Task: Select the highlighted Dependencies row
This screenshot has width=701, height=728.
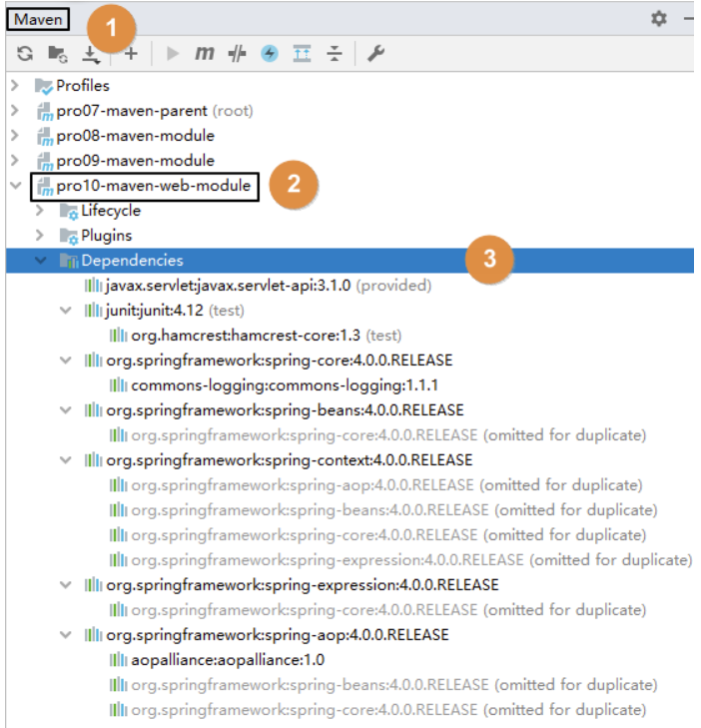Action: pyautogui.click(x=350, y=261)
